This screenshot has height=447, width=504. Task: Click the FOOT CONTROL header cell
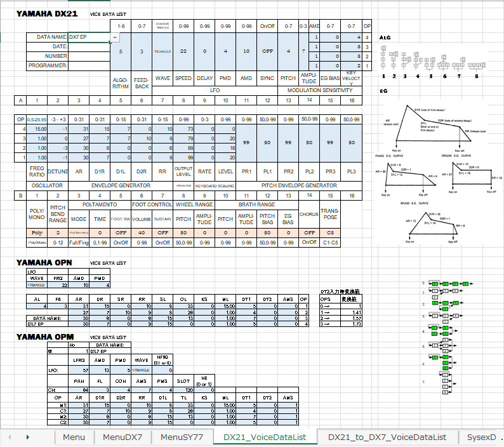pyautogui.click(x=152, y=204)
